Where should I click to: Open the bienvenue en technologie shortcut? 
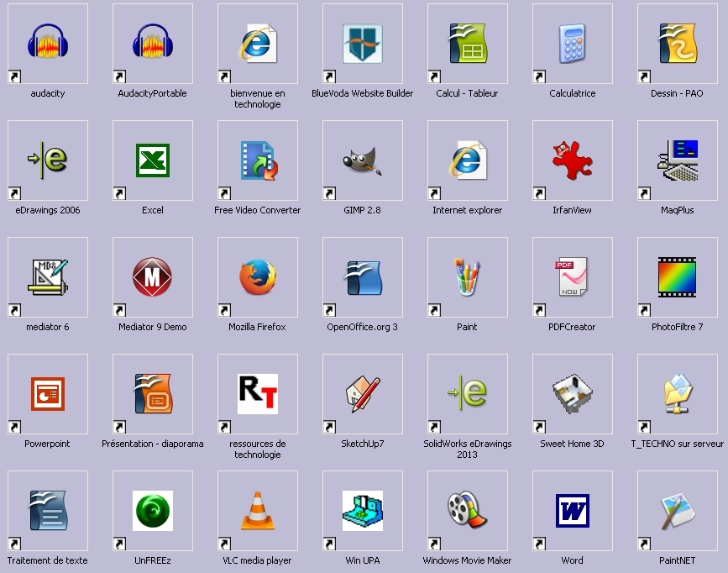pyautogui.click(x=258, y=43)
